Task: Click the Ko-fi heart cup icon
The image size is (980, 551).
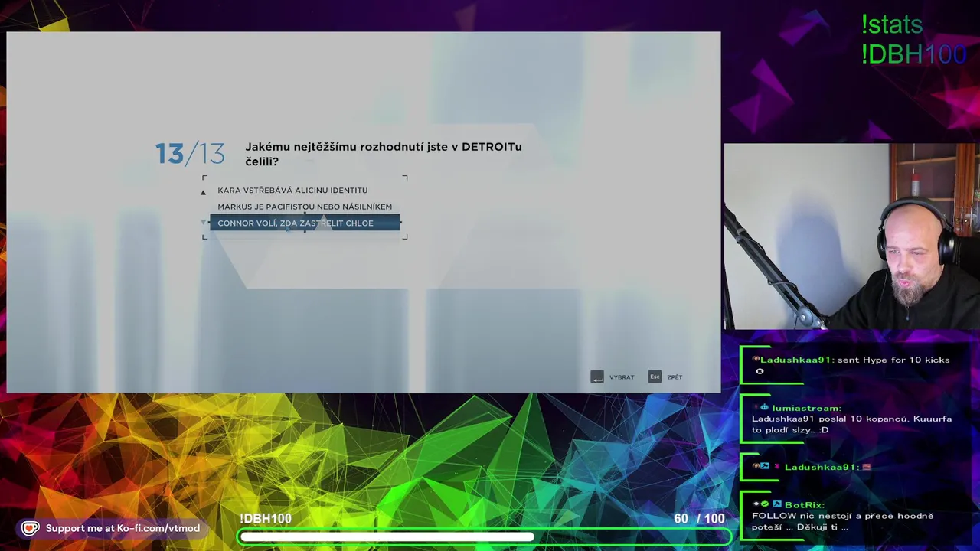Action: [x=30, y=528]
